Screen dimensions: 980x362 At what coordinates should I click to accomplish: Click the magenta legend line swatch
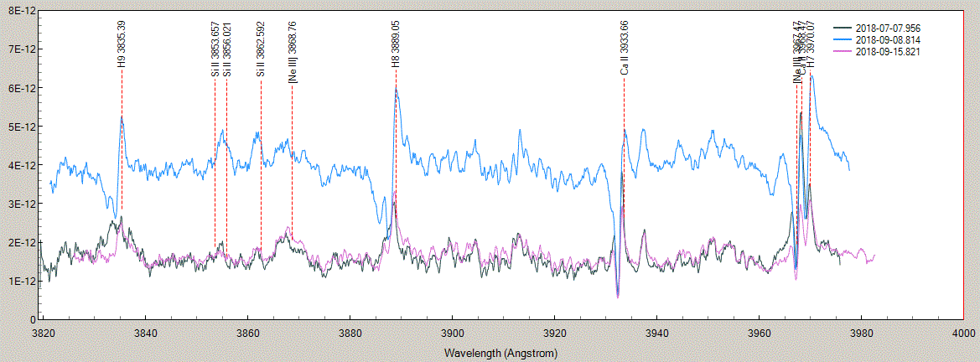point(841,52)
